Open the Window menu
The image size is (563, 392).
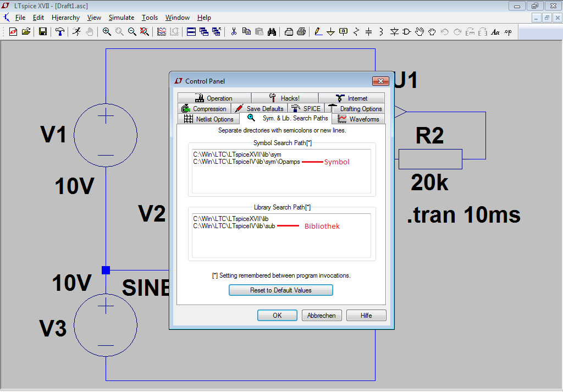[x=178, y=18]
